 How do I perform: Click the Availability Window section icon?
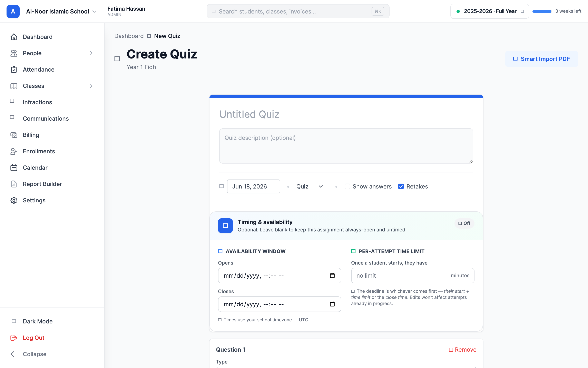pyautogui.click(x=220, y=251)
